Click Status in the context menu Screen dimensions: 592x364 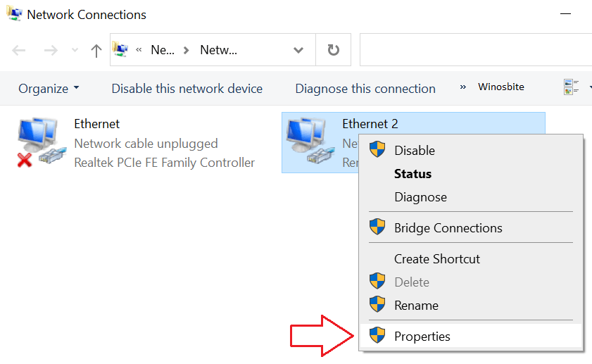[x=413, y=174]
